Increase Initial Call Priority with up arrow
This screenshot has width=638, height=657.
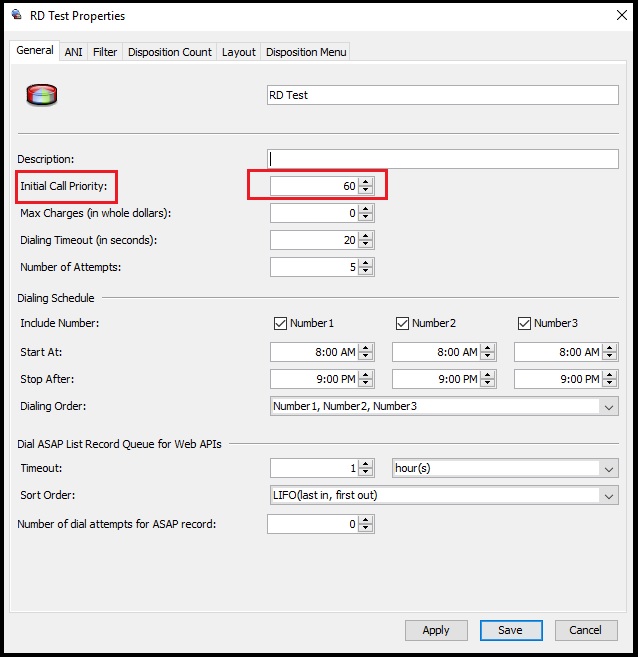click(366, 181)
